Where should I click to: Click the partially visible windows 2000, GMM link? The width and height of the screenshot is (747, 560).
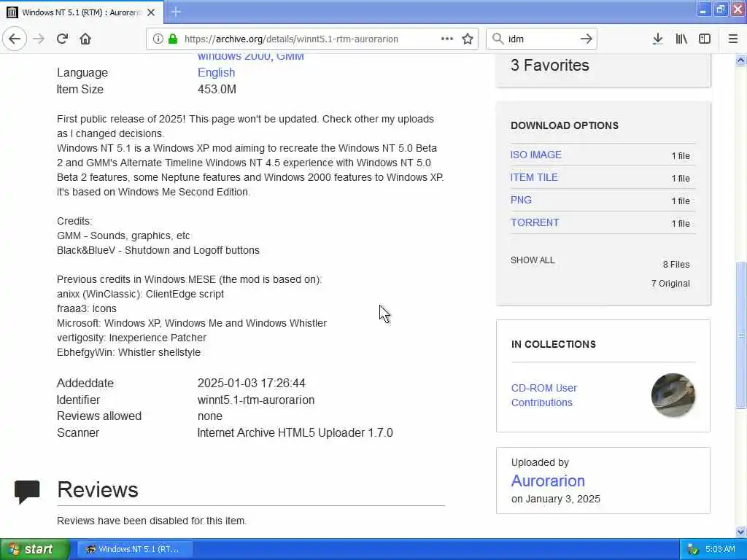tap(251, 57)
